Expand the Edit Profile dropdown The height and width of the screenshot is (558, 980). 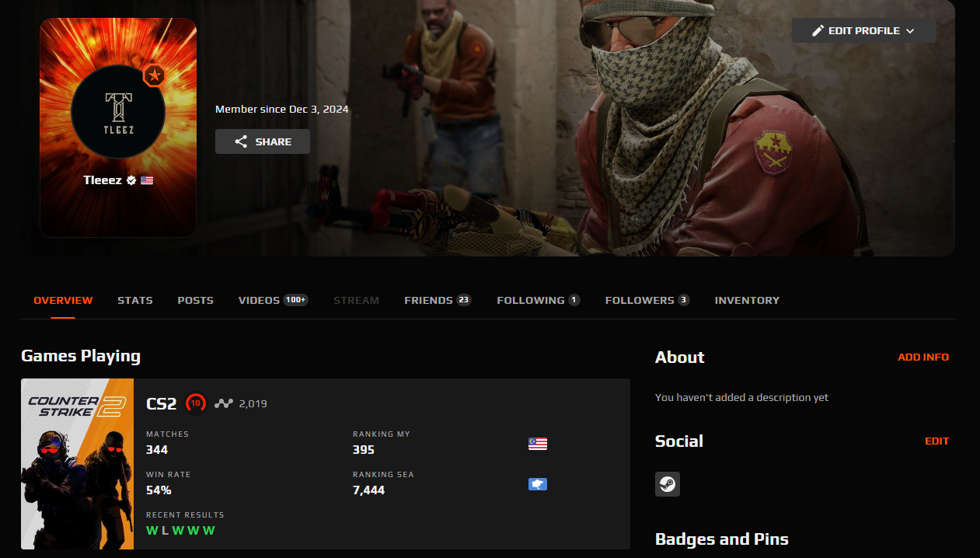tap(864, 30)
